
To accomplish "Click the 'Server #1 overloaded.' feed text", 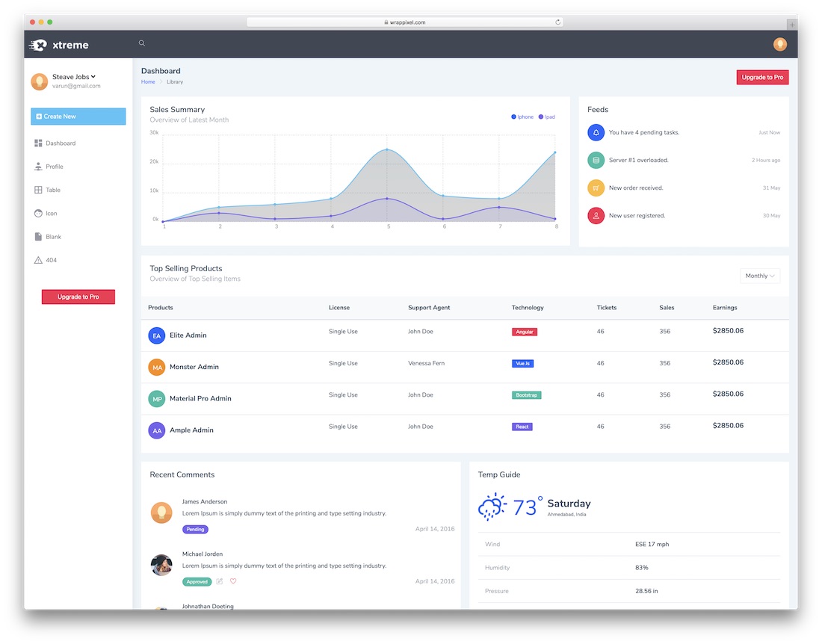I will [x=638, y=161].
